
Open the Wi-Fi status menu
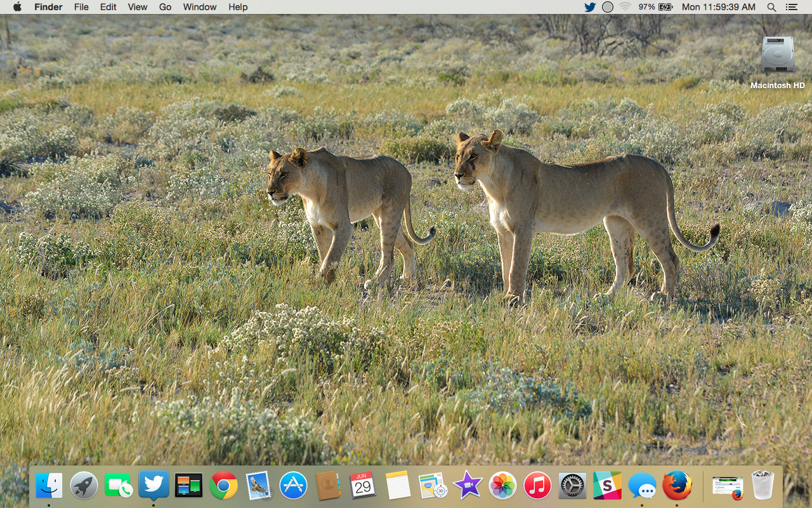[x=625, y=7]
